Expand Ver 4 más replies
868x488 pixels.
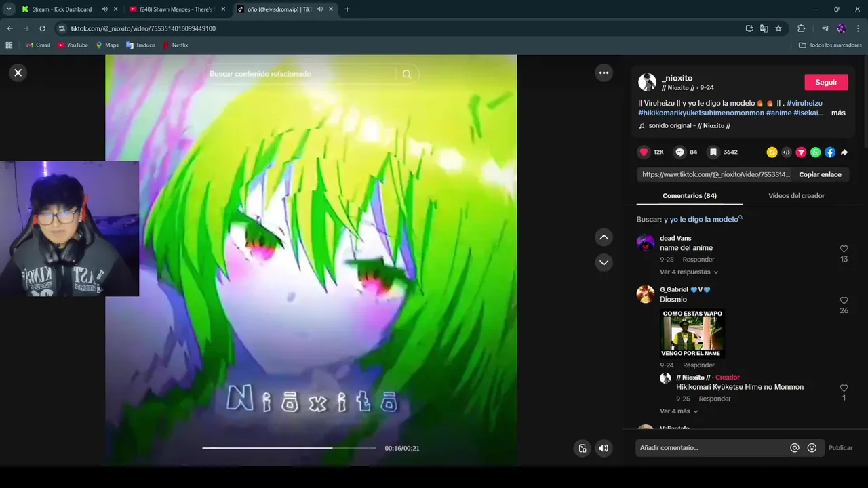679,411
